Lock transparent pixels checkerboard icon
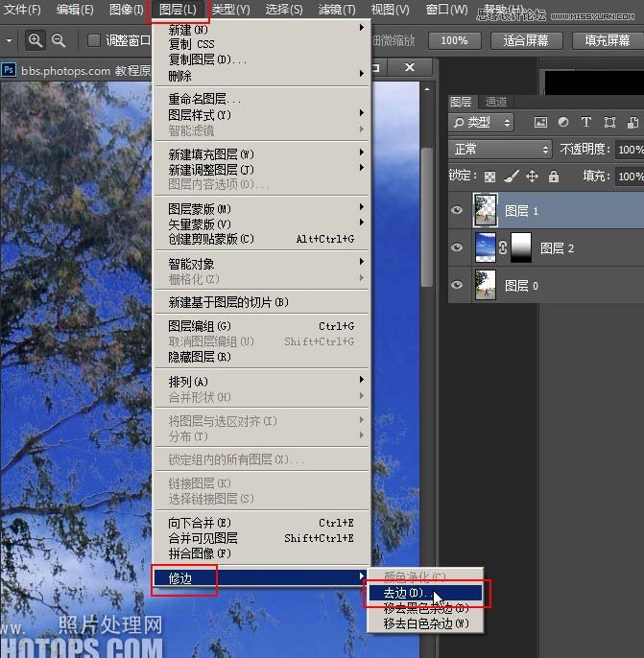The image size is (644, 658). tap(489, 176)
